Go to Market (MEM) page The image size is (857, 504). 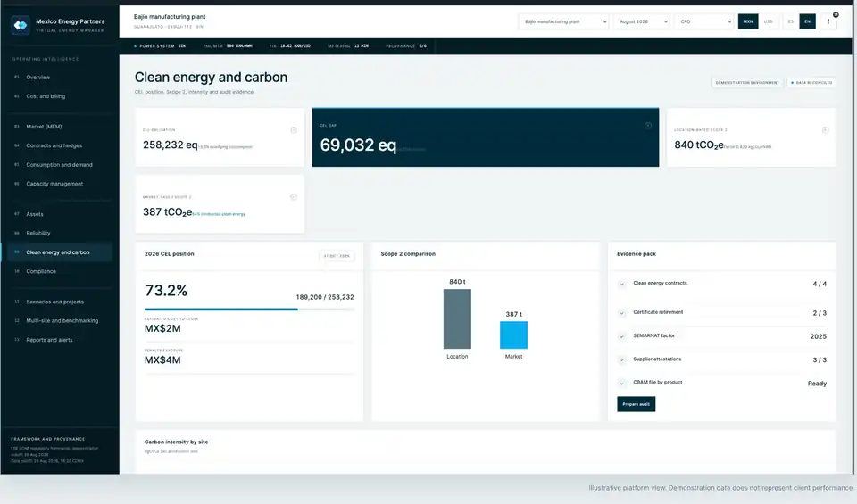pos(60,127)
